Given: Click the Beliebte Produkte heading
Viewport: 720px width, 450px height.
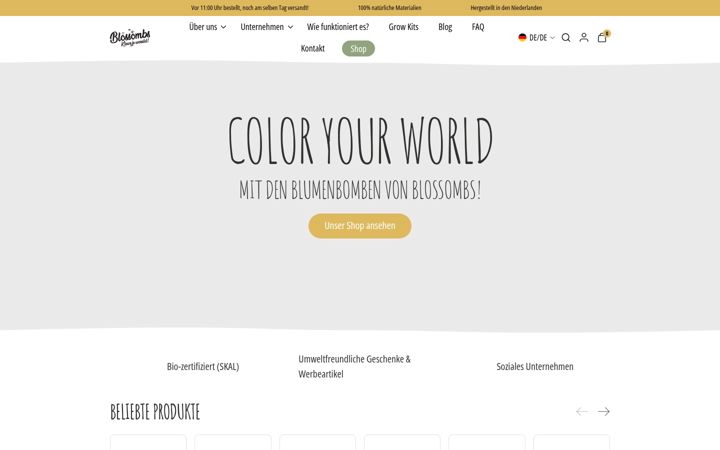Looking at the screenshot, I should 155,411.
